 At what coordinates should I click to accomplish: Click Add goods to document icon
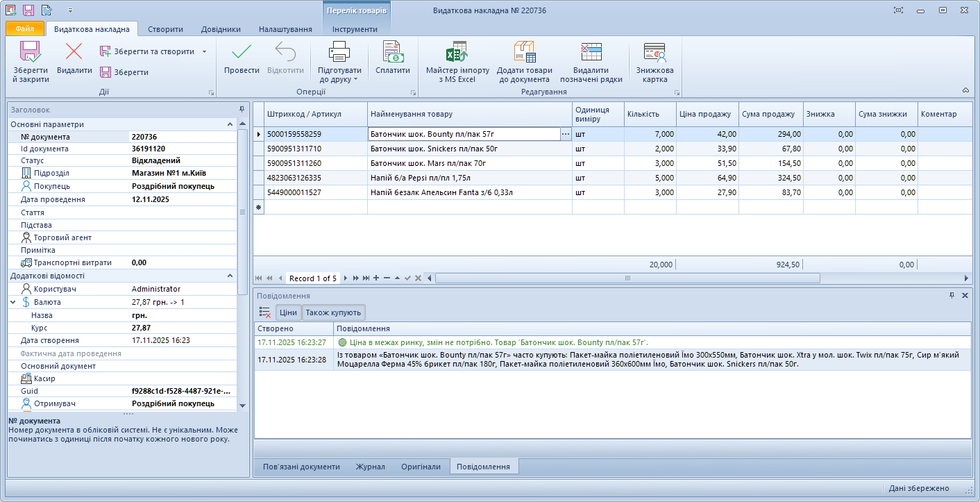(x=525, y=53)
